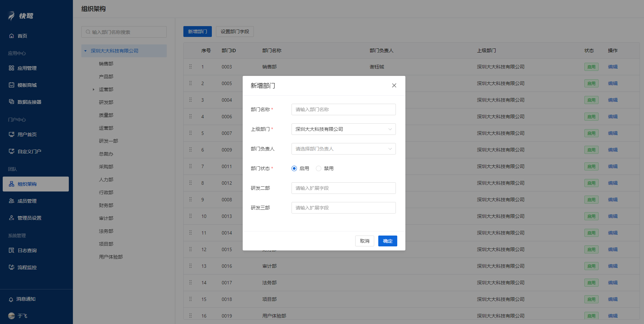This screenshot has width=644, height=324.
Task: Click the 确定 button in dialog
Action: pyautogui.click(x=387, y=241)
